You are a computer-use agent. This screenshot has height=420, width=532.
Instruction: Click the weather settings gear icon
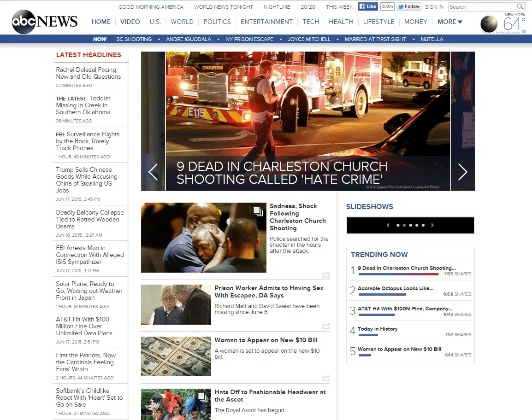coord(524,31)
